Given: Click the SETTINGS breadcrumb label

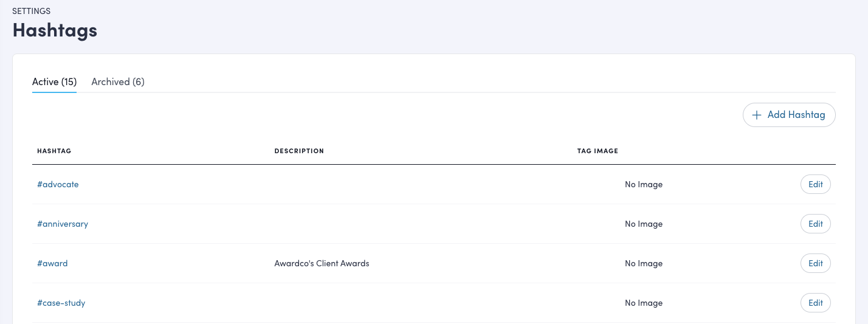Looking at the screenshot, I should pos(32,11).
